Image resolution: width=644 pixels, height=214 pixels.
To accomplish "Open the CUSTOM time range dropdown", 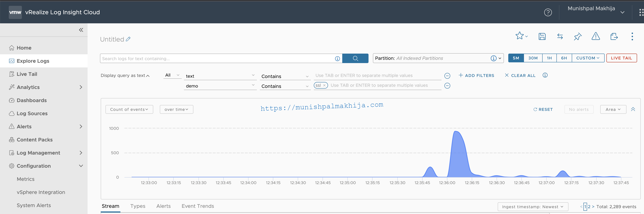I will 588,58.
